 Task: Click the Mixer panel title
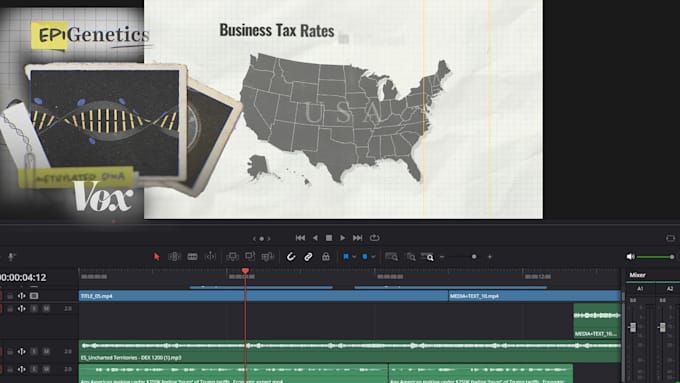pyautogui.click(x=637, y=275)
